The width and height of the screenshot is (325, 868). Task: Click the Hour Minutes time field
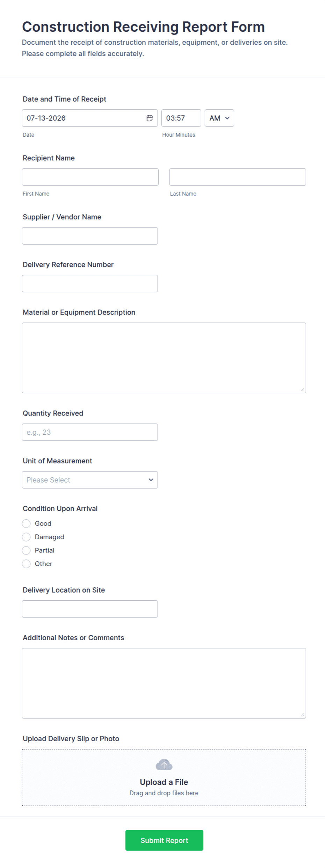point(181,118)
